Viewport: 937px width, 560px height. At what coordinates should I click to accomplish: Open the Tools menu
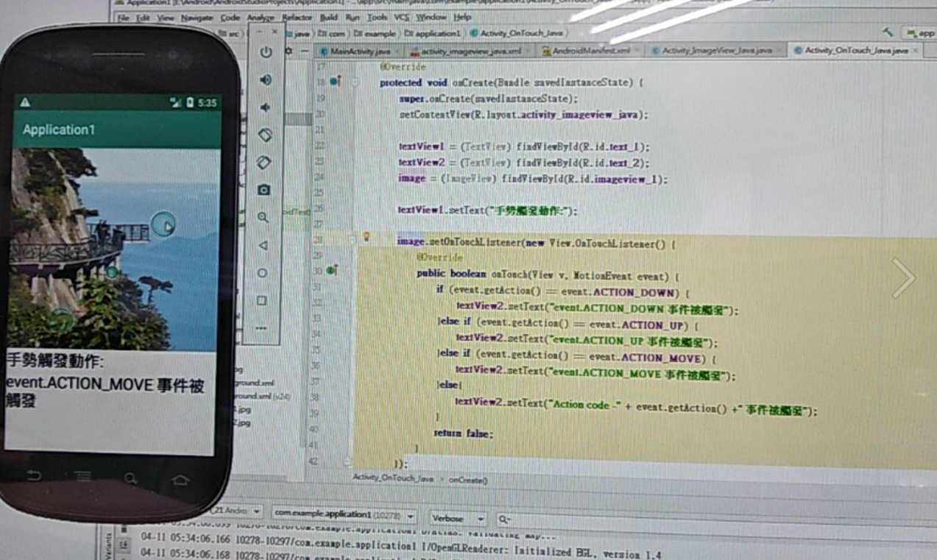click(x=377, y=17)
